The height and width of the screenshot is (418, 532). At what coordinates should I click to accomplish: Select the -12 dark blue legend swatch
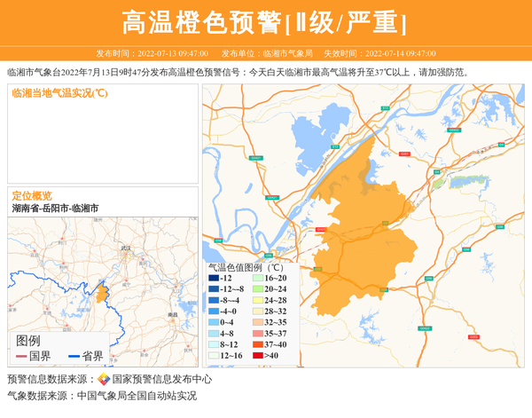click(214, 278)
